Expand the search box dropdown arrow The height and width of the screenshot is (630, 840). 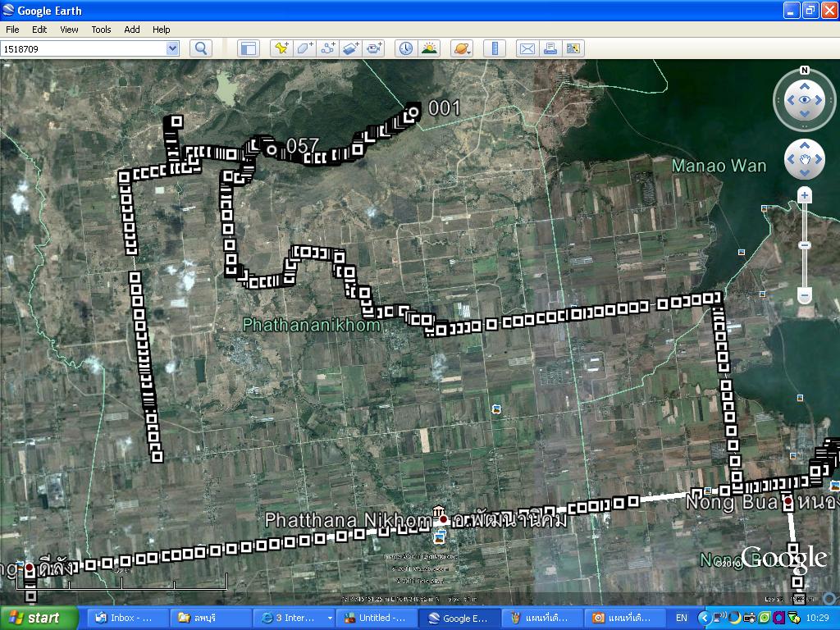(172, 48)
